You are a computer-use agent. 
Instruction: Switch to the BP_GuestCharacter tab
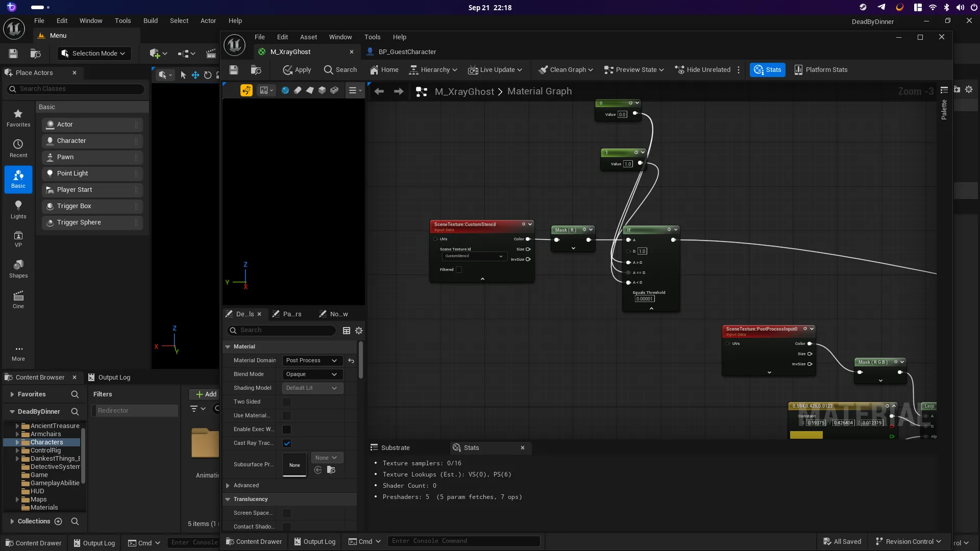coord(407,52)
